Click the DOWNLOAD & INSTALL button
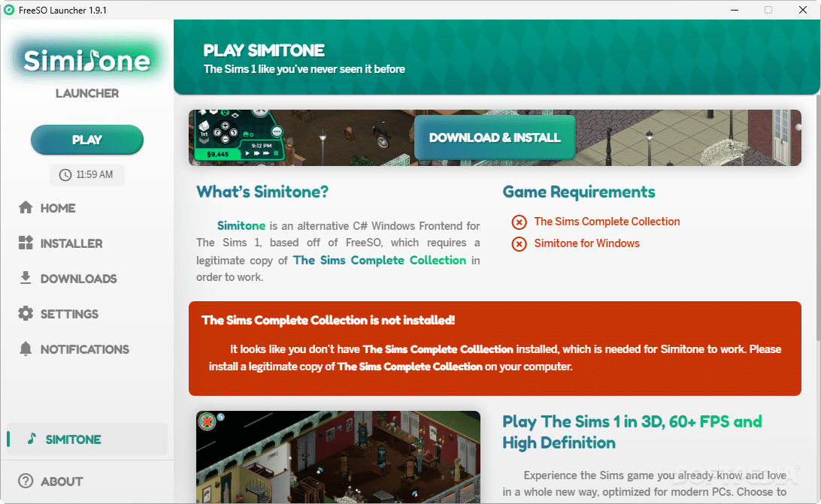This screenshot has height=504, width=821. (x=495, y=137)
